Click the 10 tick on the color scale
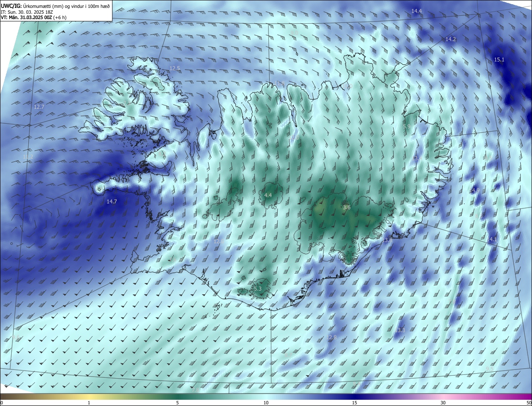The image size is (532, 406). (x=266, y=403)
